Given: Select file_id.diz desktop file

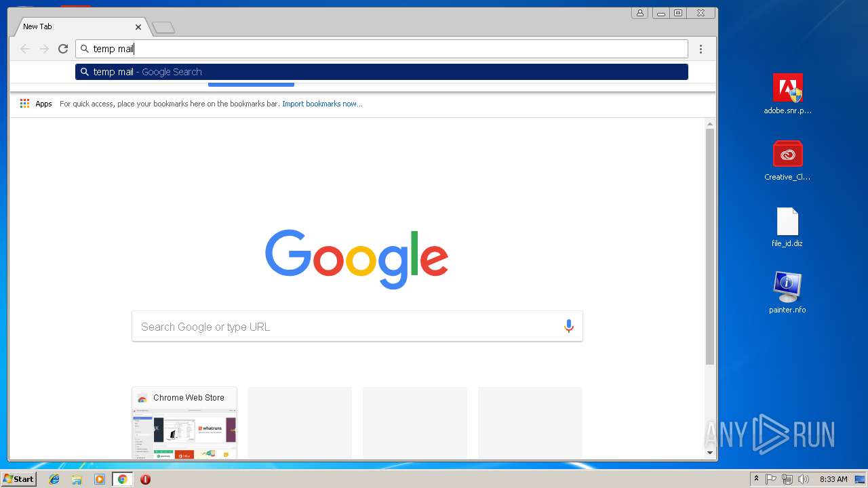Looking at the screenshot, I should 787,227.
